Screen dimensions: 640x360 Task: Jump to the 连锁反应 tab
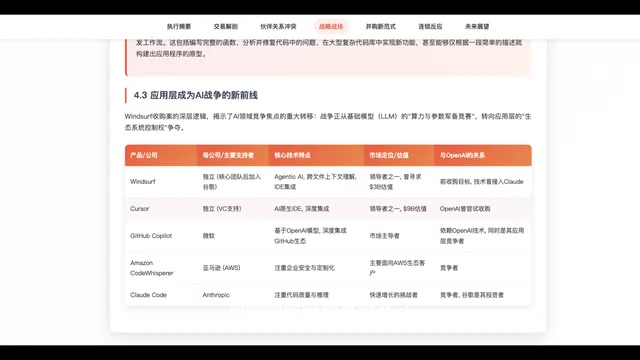pos(430,27)
